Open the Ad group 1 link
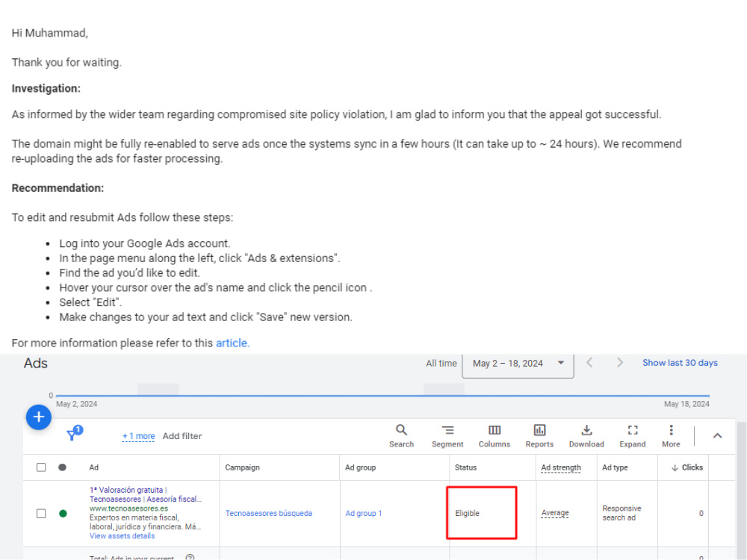 click(364, 514)
